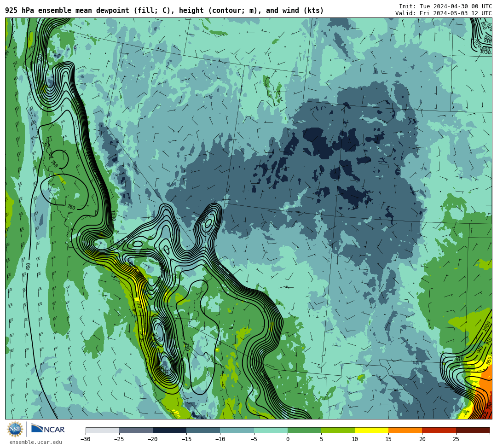Click the Valid time text line
Screen dimensions: 497x448
coord(444,13)
